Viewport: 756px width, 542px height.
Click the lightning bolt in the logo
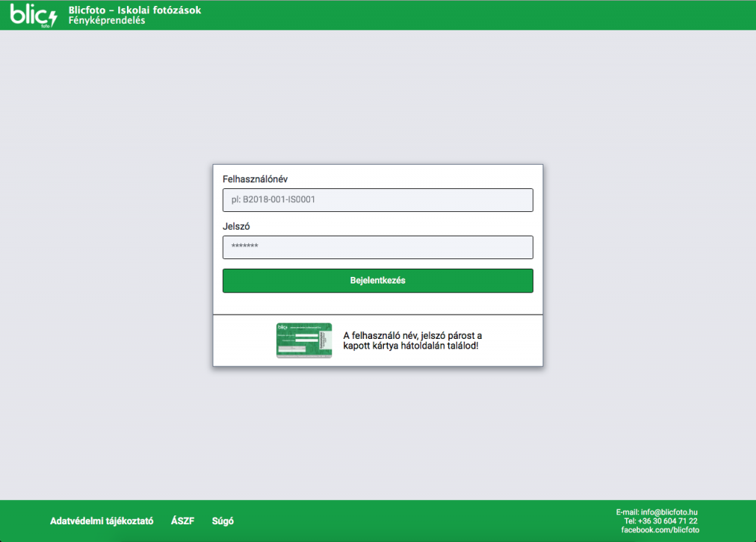pos(52,16)
